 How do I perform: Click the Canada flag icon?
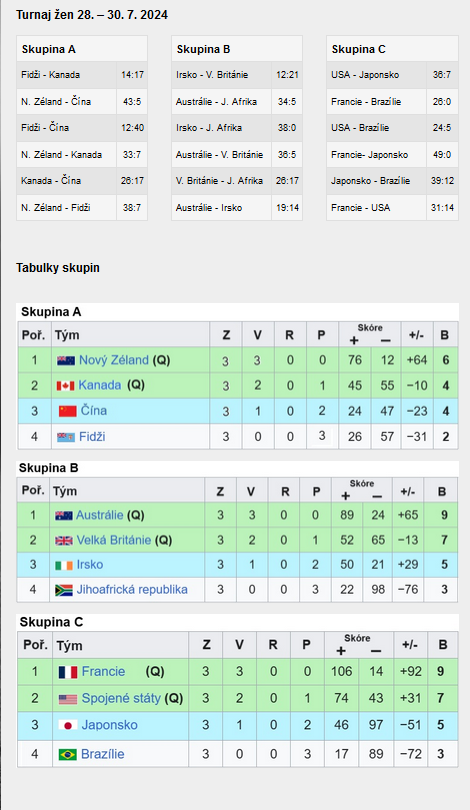point(66,385)
